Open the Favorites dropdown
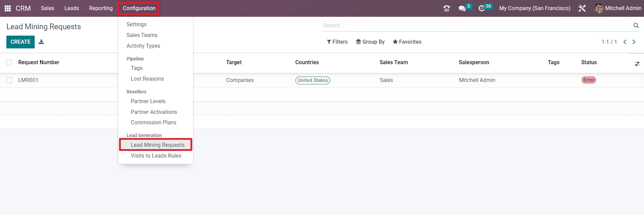 [407, 42]
